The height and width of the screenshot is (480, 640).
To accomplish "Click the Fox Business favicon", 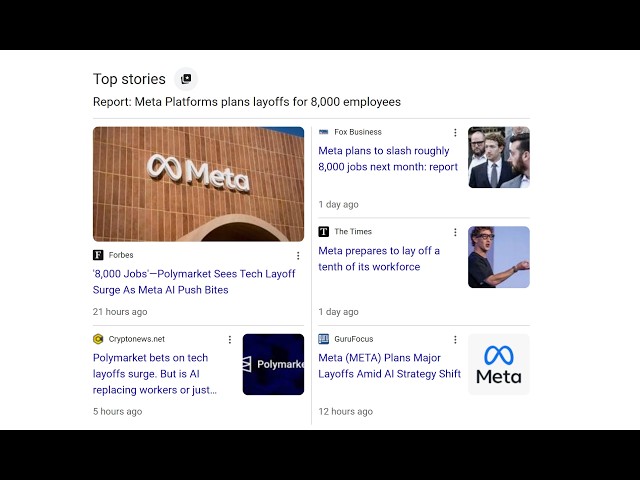I will point(323,132).
